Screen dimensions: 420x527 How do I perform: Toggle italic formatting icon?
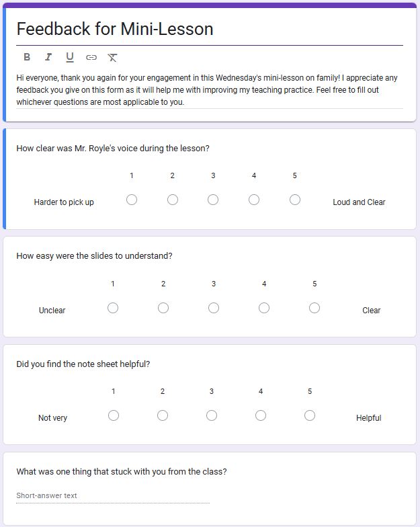pyautogui.click(x=48, y=57)
